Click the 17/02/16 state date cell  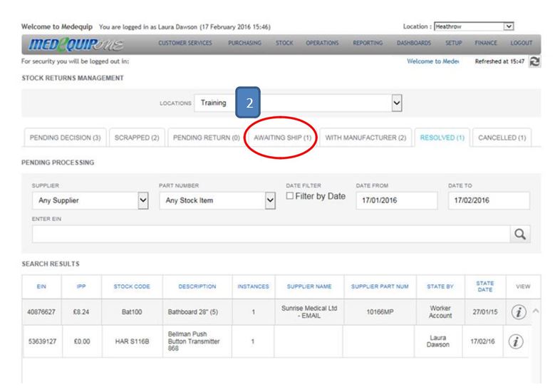point(482,341)
